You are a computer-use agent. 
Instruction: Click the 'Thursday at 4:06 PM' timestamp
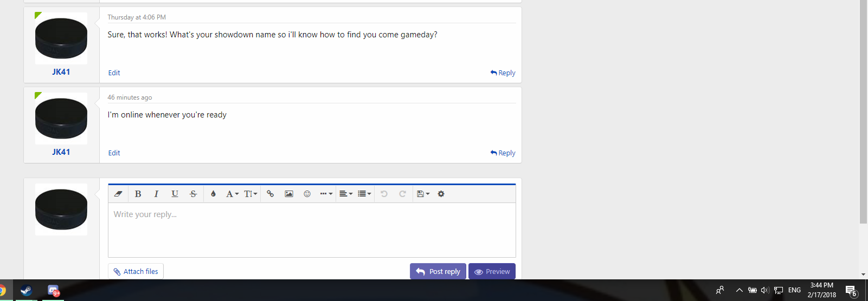tap(137, 17)
